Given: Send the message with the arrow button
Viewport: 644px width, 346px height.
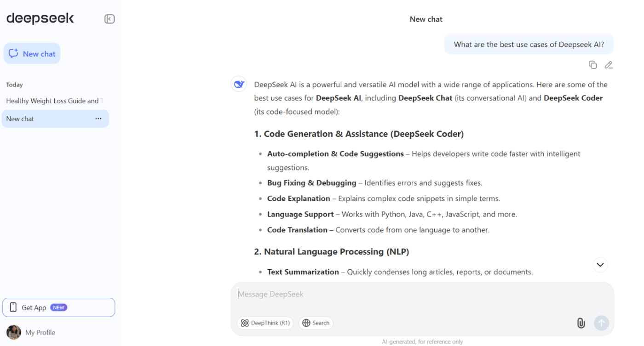Looking at the screenshot, I should coord(601,323).
